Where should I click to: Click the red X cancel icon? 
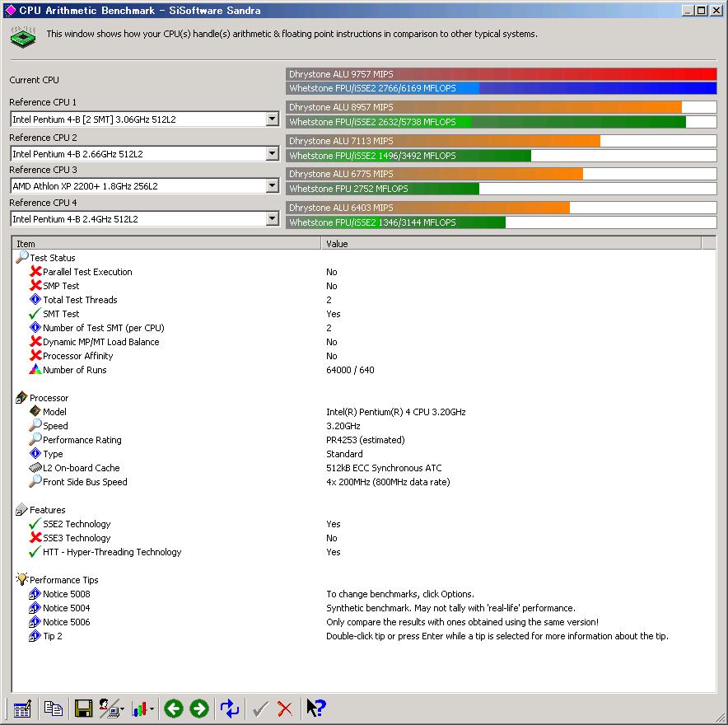(x=285, y=709)
